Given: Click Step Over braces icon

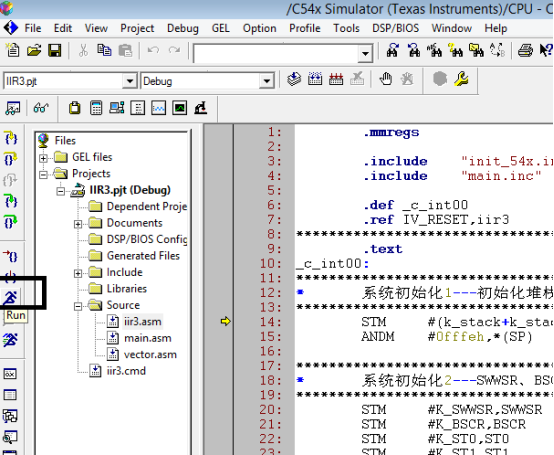Looking at the screenshot, I should [11, 159].
